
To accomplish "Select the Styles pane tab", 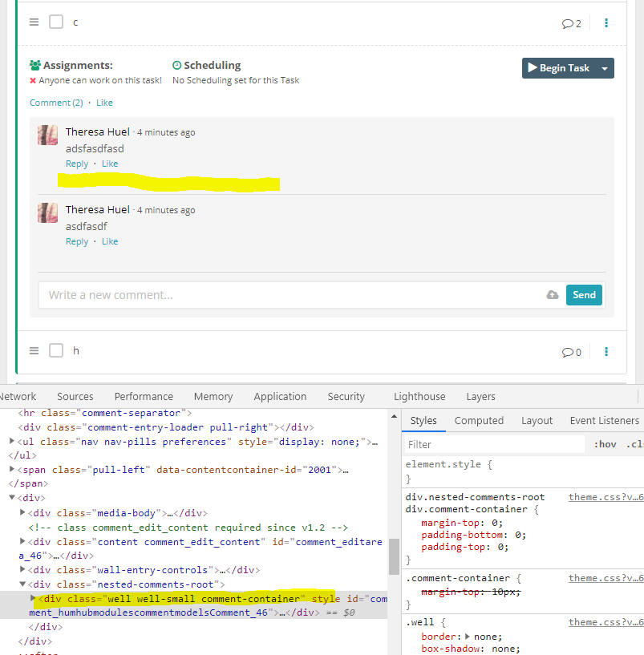I will (x=423, y=421).
